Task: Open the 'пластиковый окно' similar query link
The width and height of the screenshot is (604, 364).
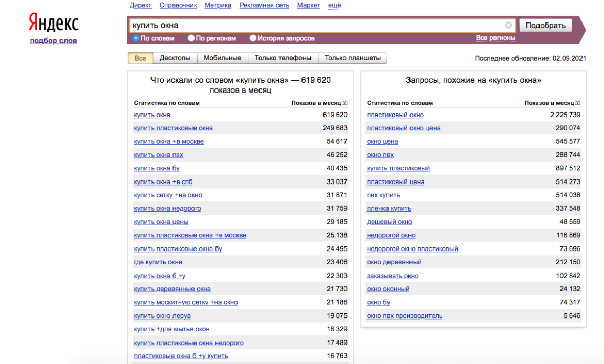Action: coord(395,115)
